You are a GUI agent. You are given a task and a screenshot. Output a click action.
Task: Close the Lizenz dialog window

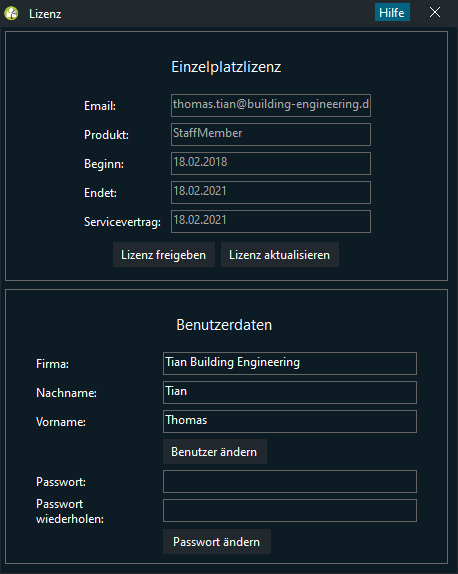pyautogui.click(x=435, y=12)
